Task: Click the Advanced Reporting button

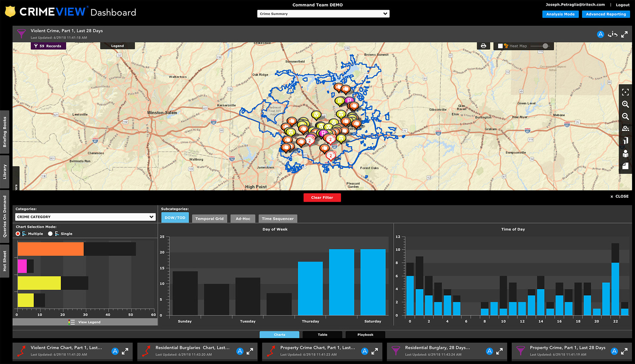Action: pyautogui.click(x=606, y=14)
